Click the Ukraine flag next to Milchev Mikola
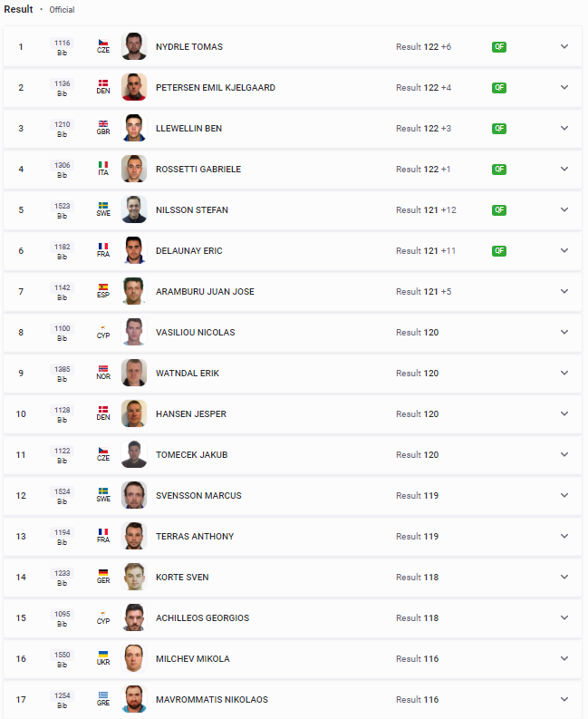 coord(103,655)
